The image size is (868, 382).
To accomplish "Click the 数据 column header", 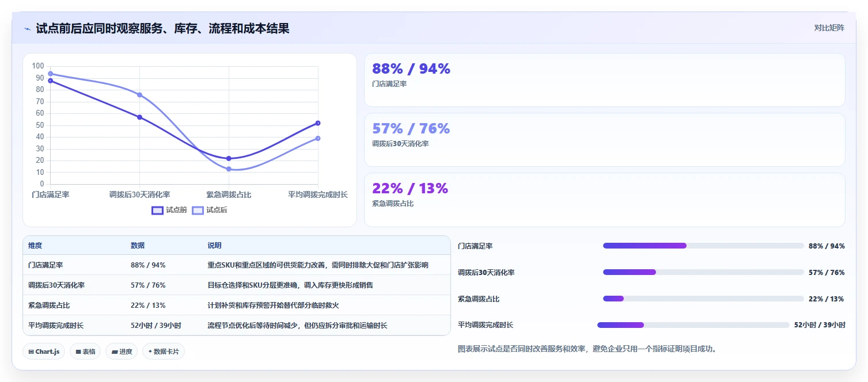I will [138, 246].
